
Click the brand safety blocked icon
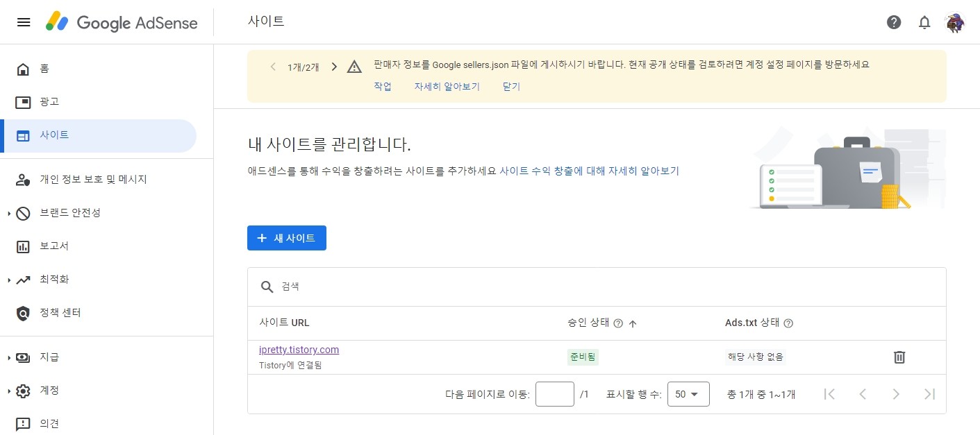[23, 213]
